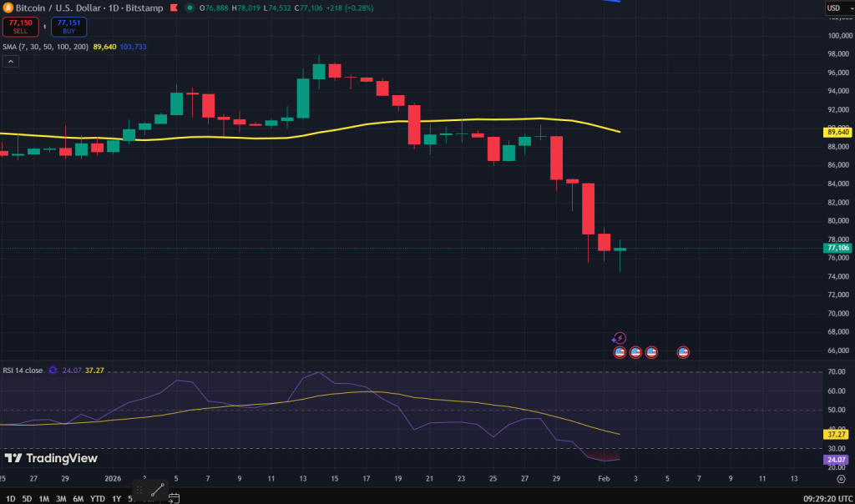Select the 1Y time range
The height and width of the screenshot is (504, 855).
116,498
